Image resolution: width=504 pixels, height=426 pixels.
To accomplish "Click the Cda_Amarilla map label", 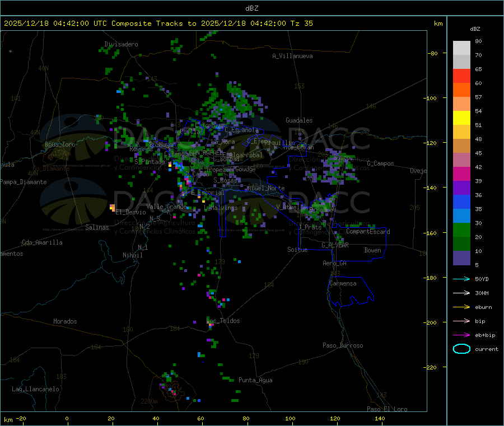I will tap(42, 242).
